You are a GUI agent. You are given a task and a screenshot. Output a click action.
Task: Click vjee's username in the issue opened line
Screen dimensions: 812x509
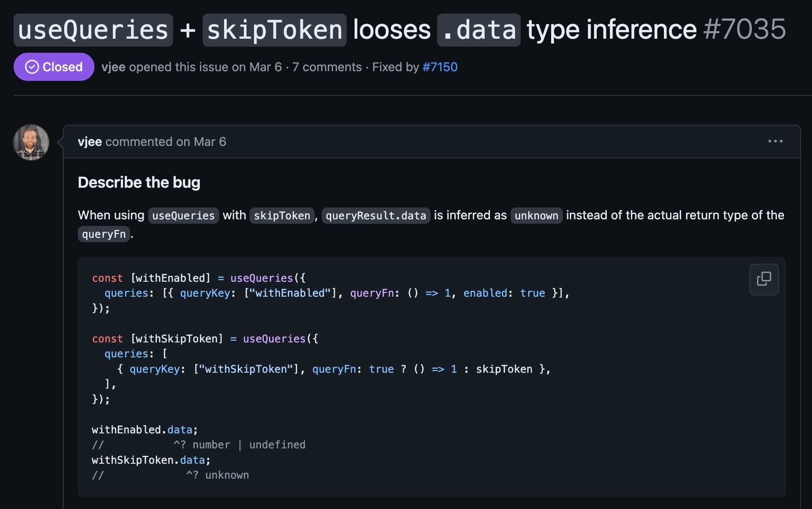tap(113, 67)
